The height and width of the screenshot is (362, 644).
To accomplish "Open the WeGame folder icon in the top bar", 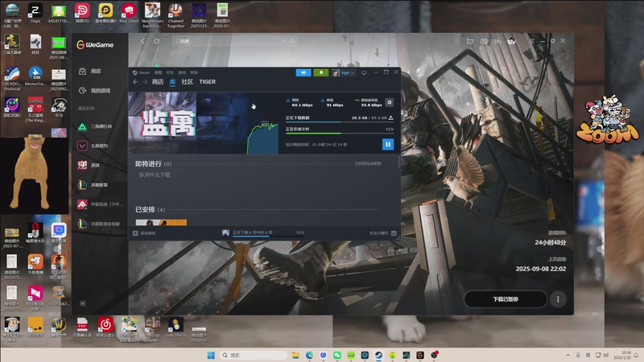I will tap(470, 41).
